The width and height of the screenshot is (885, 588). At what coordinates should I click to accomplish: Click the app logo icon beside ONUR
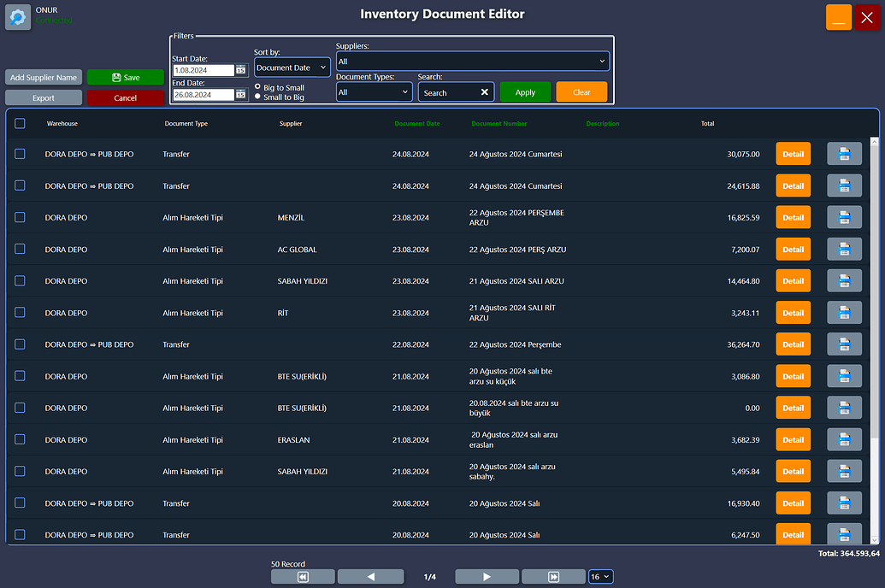(18, 17)
